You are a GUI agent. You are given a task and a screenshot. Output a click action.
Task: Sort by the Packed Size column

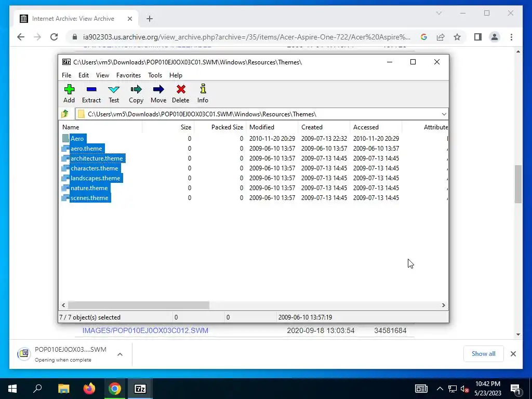pyautogui.click(x=220, y=127)
